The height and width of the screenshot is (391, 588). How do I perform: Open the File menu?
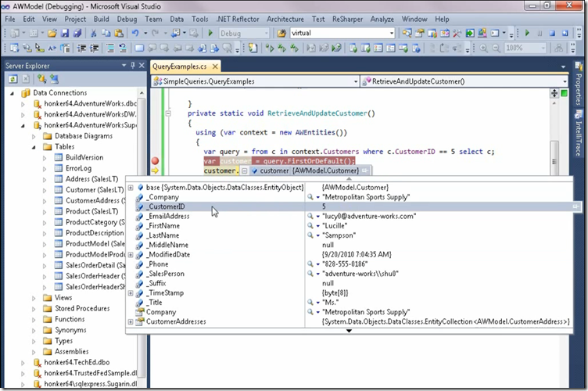10,19
